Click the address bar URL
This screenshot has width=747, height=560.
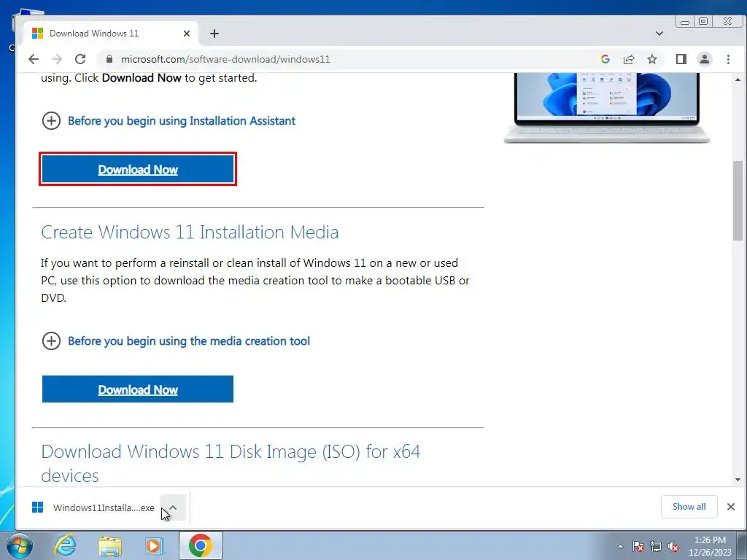[x=225, y=59]
